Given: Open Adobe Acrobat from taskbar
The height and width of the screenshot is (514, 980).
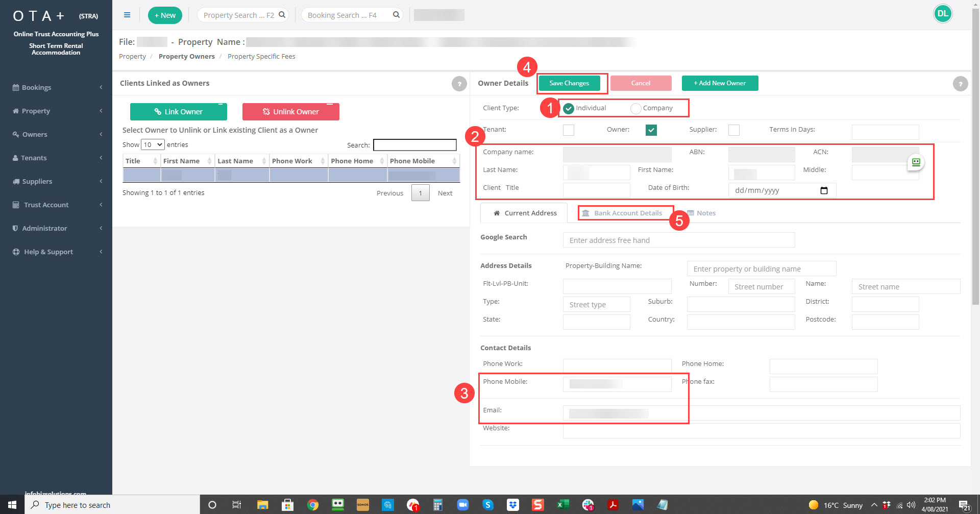Looking at the screenshot, I should click(x=612, y=505).
